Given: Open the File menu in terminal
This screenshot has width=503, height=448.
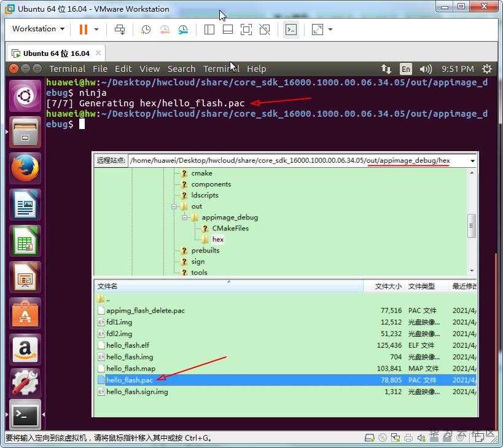Looking at the screenshot, I should pos(100,69).
